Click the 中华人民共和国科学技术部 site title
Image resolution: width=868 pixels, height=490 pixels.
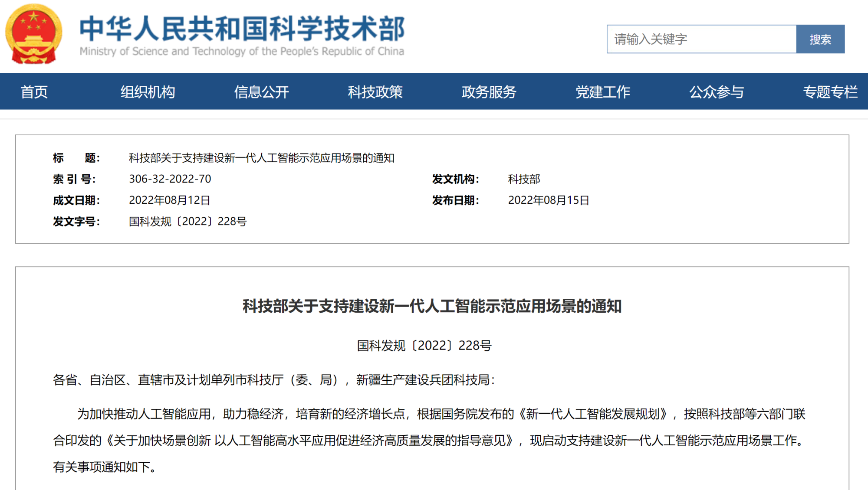(x=242, y=29)
